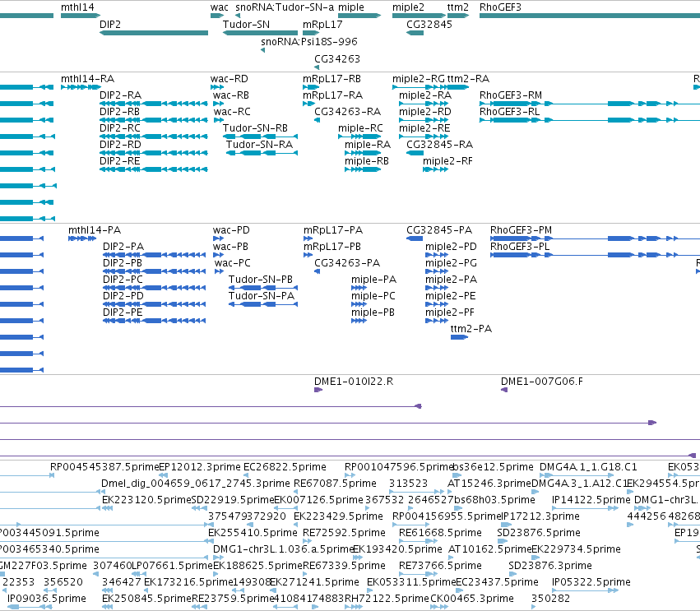700x611 pixels.
Task: Select the CG32845-PA coding sequence
Action: click(415, 238)
